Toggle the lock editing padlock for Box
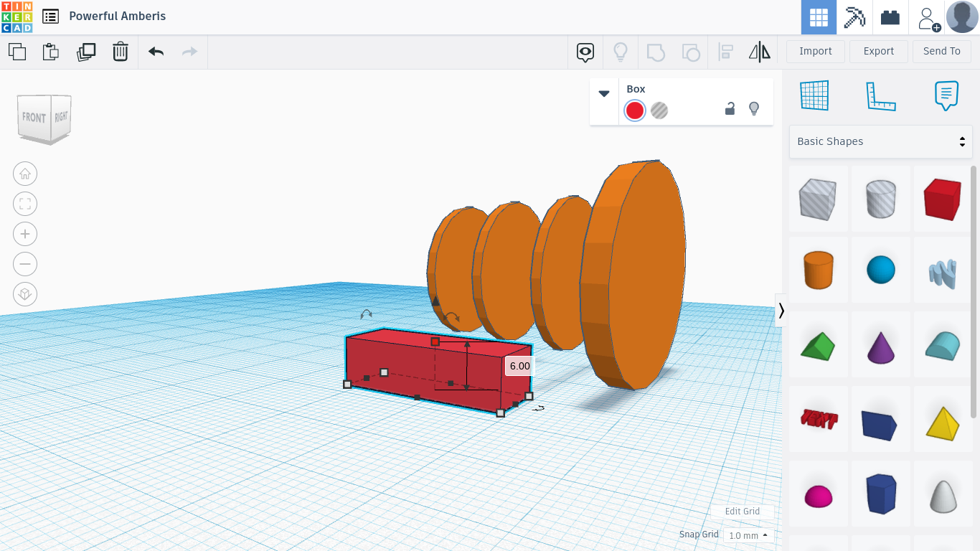This screenshot has height=551, width=980. point(730,109)
